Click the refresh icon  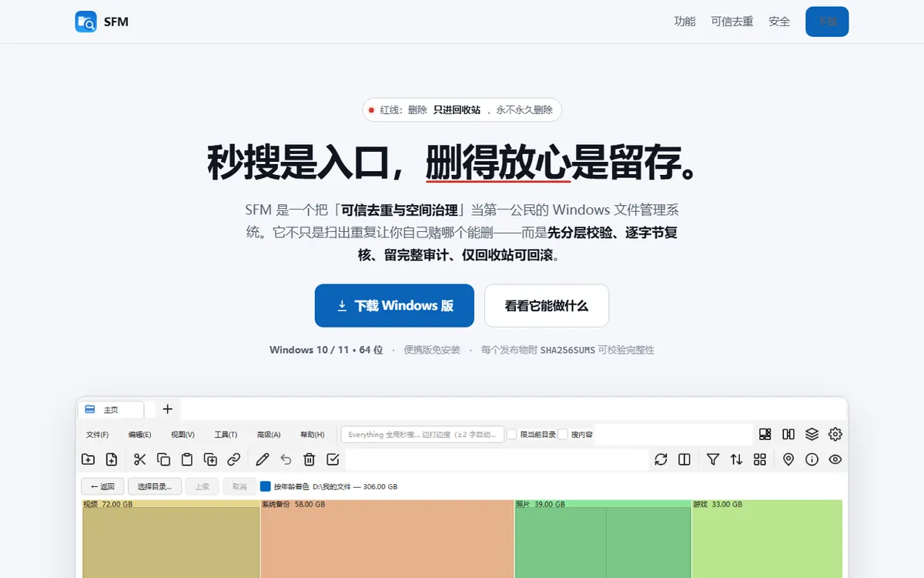pyautogui.click(x=661, y=459)
